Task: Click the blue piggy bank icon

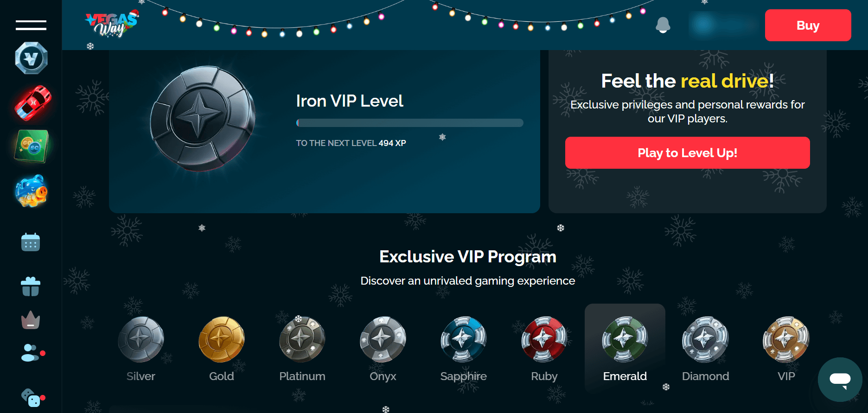Action: [x=31, y=191]
